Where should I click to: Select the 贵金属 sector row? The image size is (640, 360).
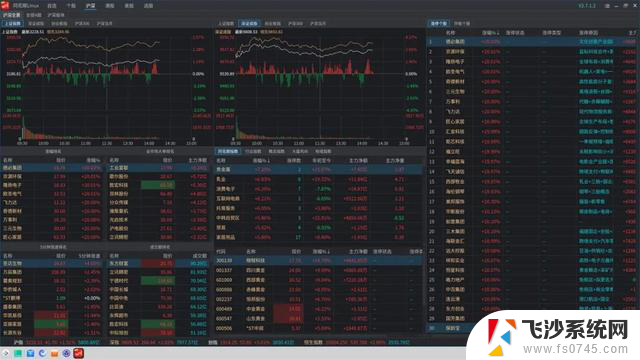tap(318, 169)
